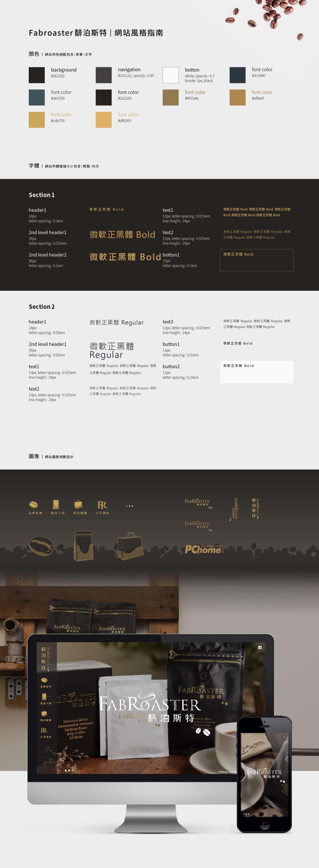Pick the font color #262320 swatch

(104, 97)
